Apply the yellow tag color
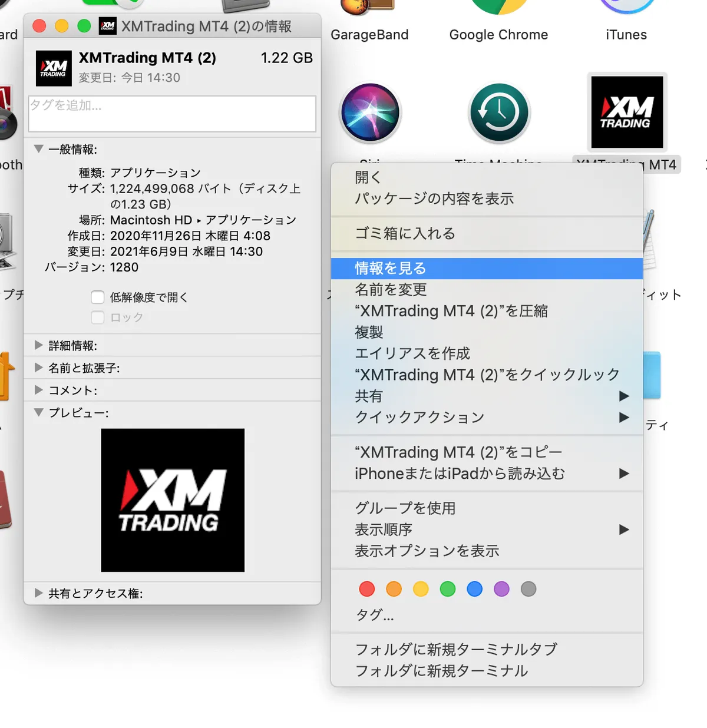This screenshot has width=707, height=728. pyautogui.click(x=421, y=589)
